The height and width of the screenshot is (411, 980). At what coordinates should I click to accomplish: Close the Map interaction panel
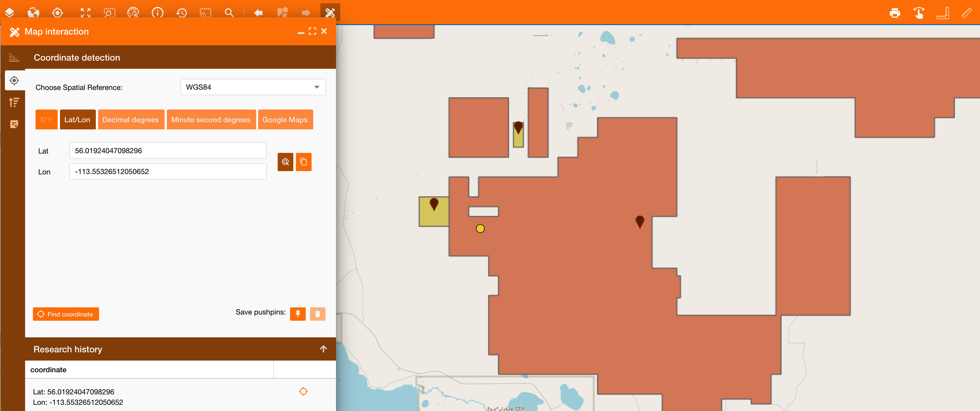pyautogui.click(x=324, y=31)
